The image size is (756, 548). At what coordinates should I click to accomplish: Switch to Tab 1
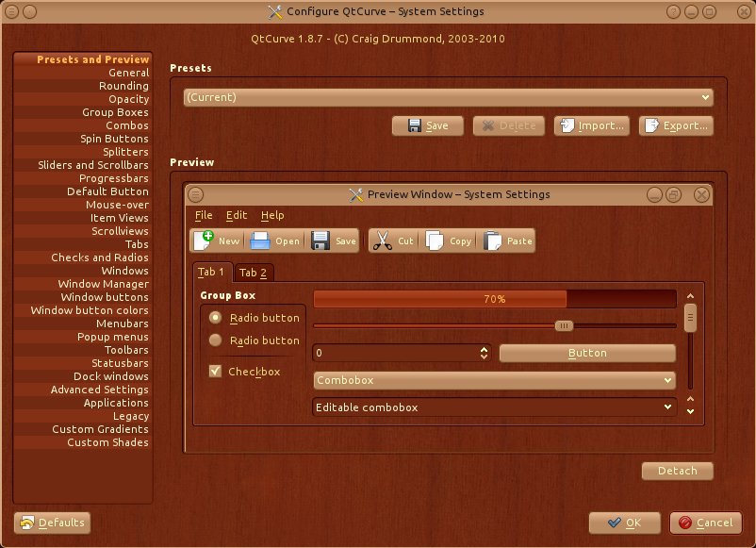(212, 272)
